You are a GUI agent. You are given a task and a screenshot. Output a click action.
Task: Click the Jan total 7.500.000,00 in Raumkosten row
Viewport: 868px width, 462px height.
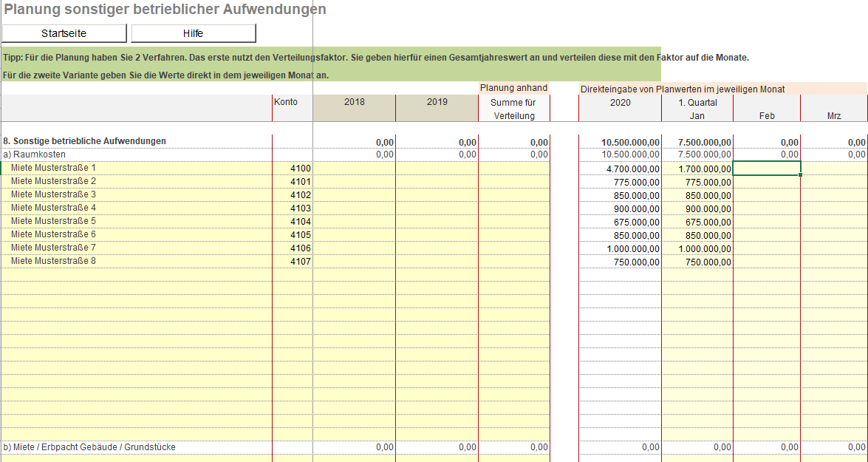pos(705,154)
